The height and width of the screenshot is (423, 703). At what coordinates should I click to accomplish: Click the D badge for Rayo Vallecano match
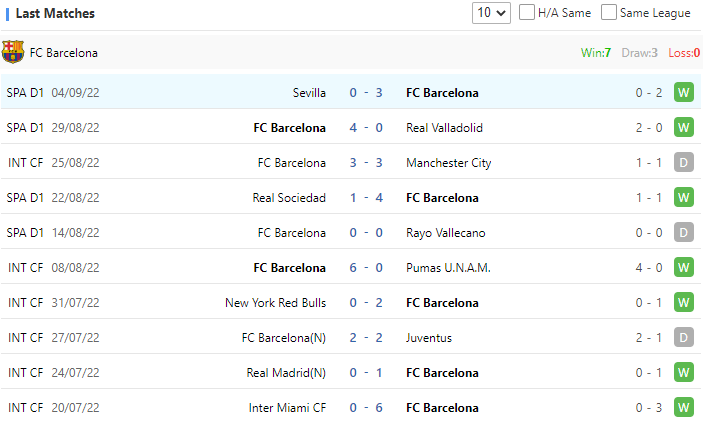[x=684, y=233]
